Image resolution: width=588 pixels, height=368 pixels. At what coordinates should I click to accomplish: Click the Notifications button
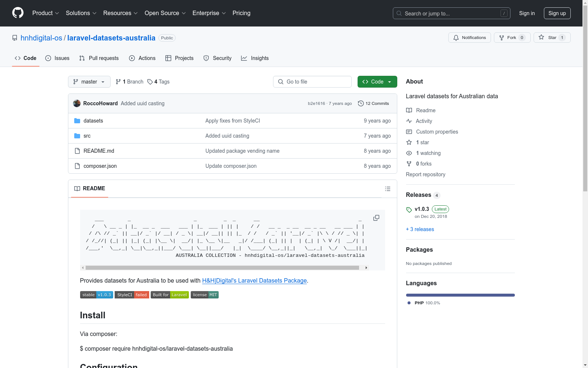(469, 38)
